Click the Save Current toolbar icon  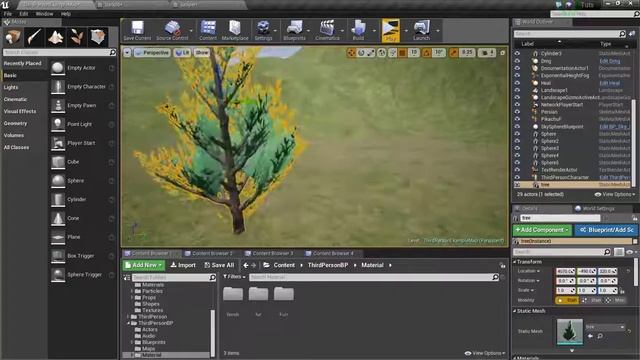137,30
